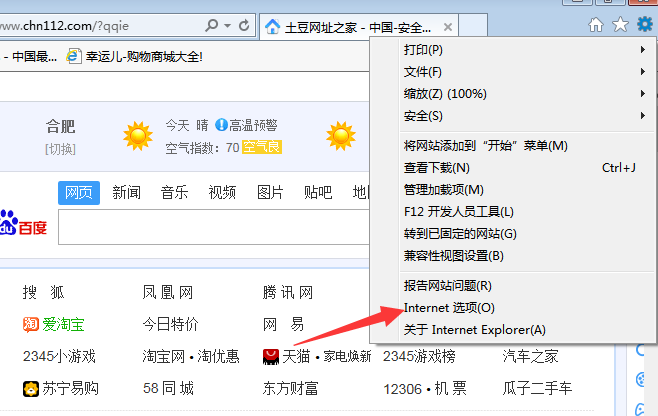Open the 2345游戏榜 link
The height and width of the screenshot is (416, 658).
tap(419, 356)
